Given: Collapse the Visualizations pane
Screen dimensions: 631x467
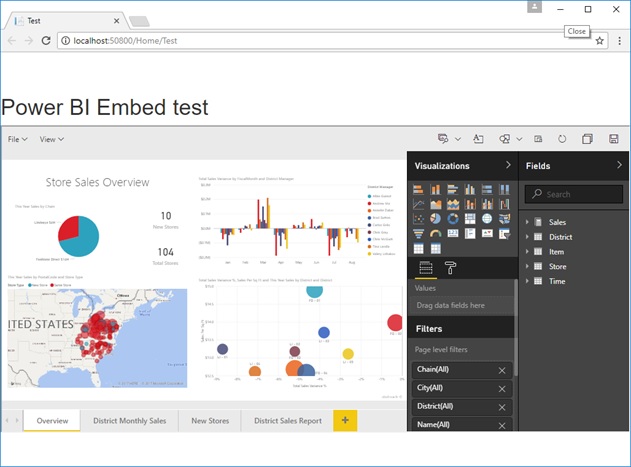Looking at the screenshot, I should (x=508, y=165).
